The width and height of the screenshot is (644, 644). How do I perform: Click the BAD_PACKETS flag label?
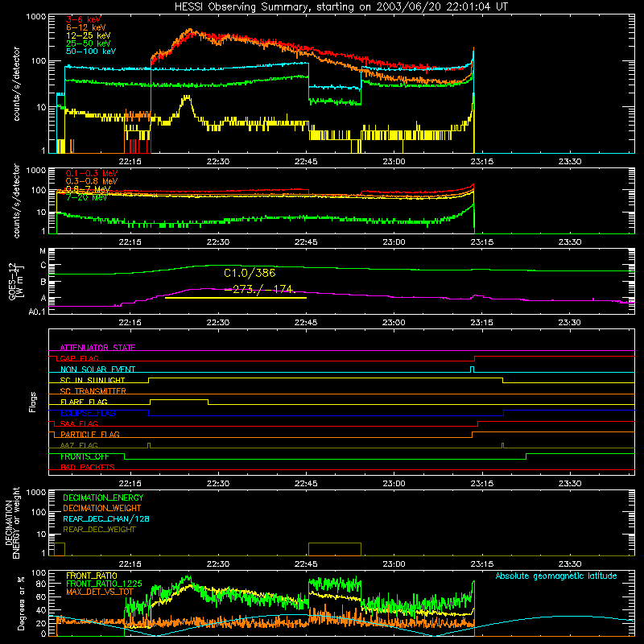(x=88, y=467)
